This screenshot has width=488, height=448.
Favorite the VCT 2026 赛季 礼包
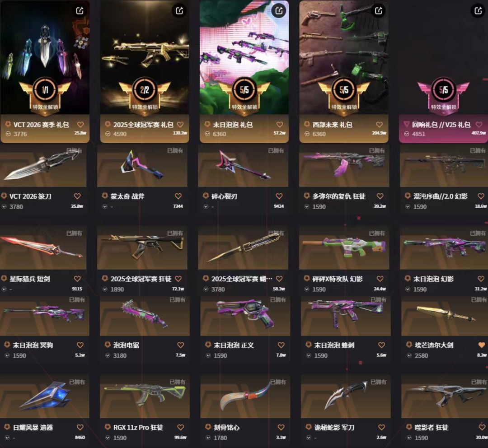click(80, 125)
